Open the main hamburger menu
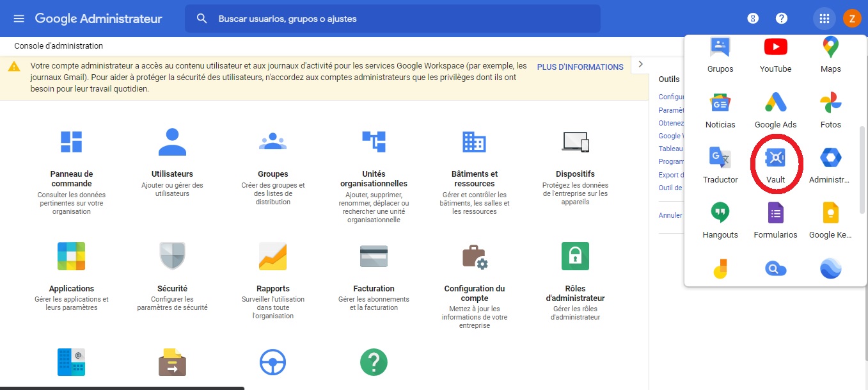Viewport: 868px width, 390px height. [x=19, y=19]
